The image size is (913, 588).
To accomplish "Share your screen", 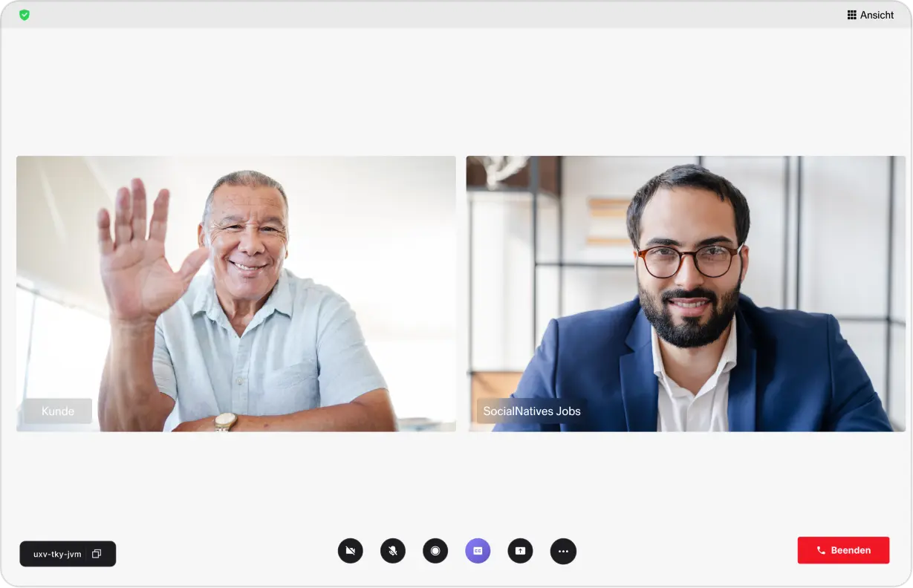I will (520, 551).
